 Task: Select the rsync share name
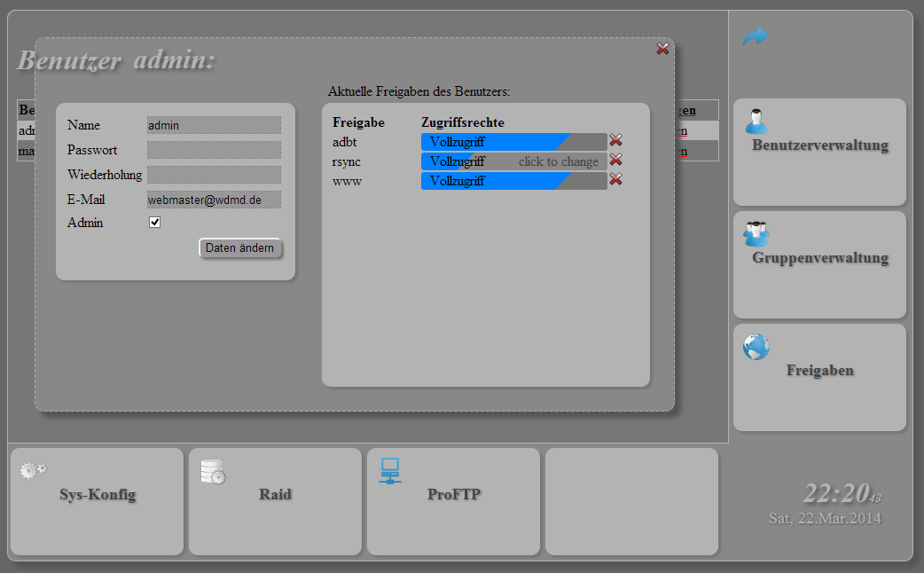point(347,161)
